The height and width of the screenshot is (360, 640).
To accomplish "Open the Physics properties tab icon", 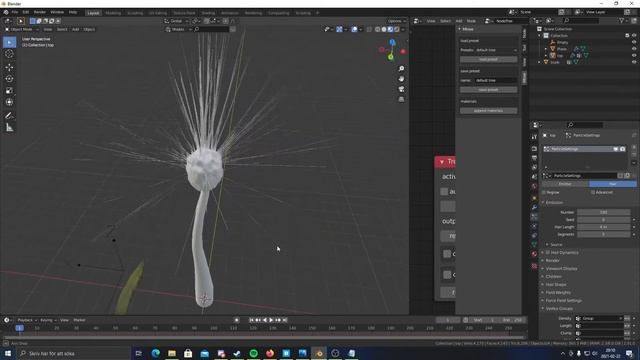I will [x=534, y=226].
